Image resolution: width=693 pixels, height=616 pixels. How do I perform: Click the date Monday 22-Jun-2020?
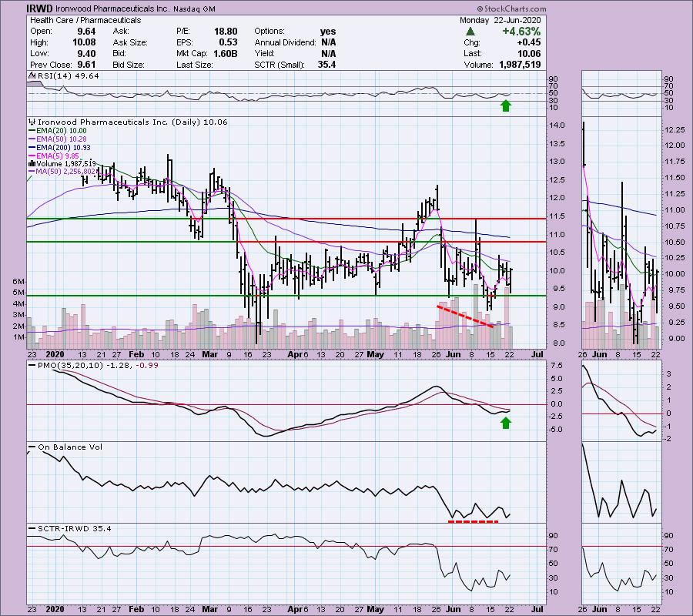(500, 20)
